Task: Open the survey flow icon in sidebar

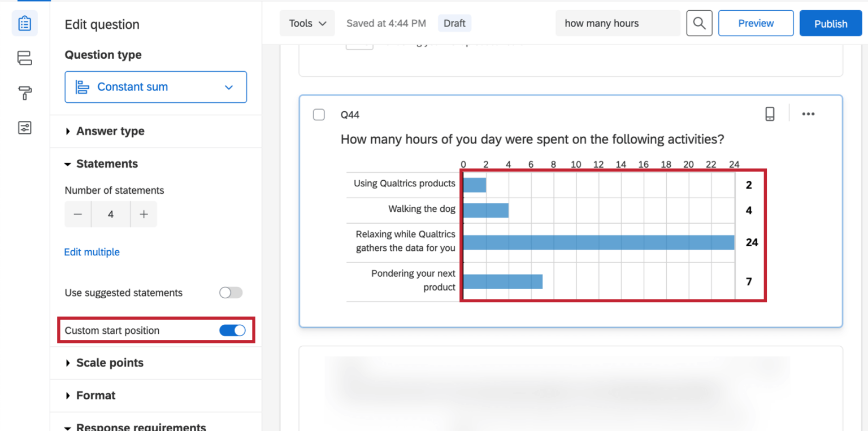Action: (24, 58)
